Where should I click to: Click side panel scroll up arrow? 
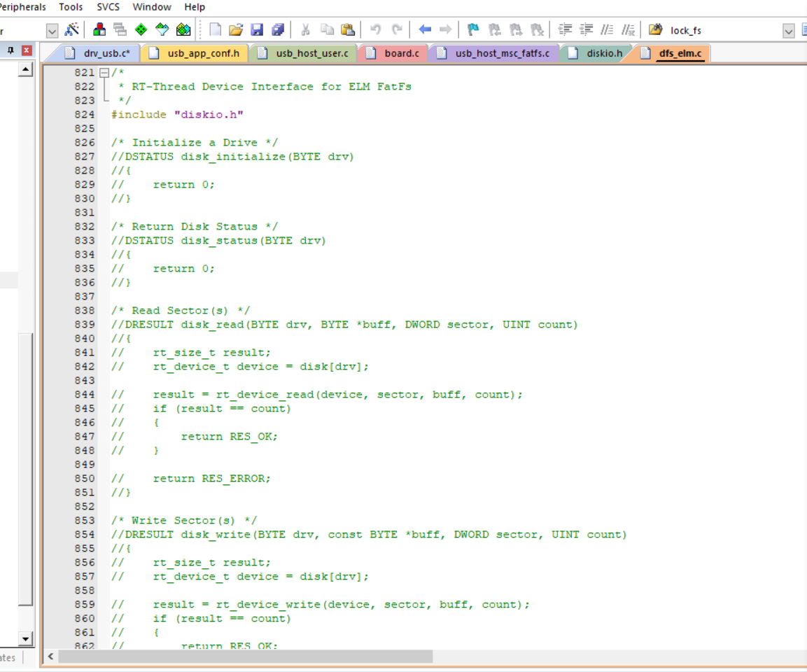tap(26, 69)
